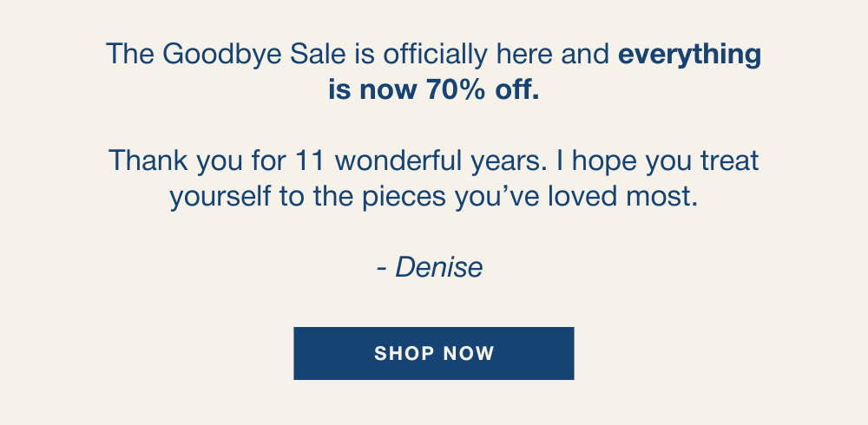Click the bold word "everything"
868x425 pixels.
[689, 55]
